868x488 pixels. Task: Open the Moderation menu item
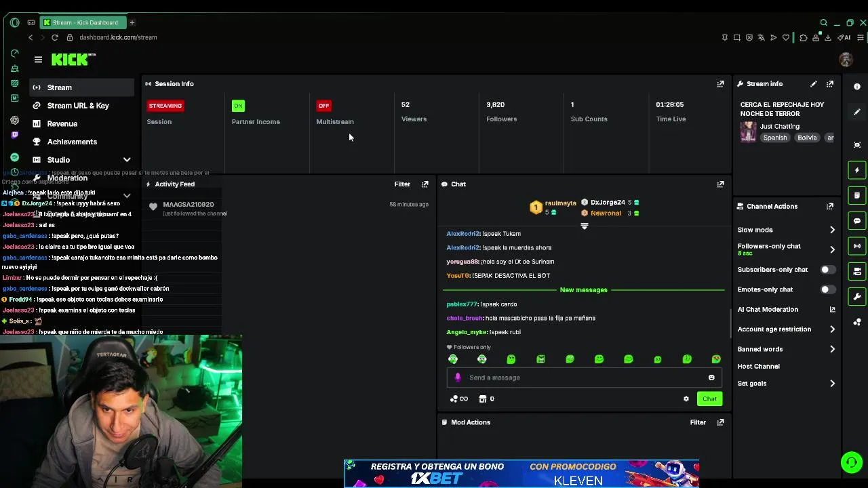(67, 178)
